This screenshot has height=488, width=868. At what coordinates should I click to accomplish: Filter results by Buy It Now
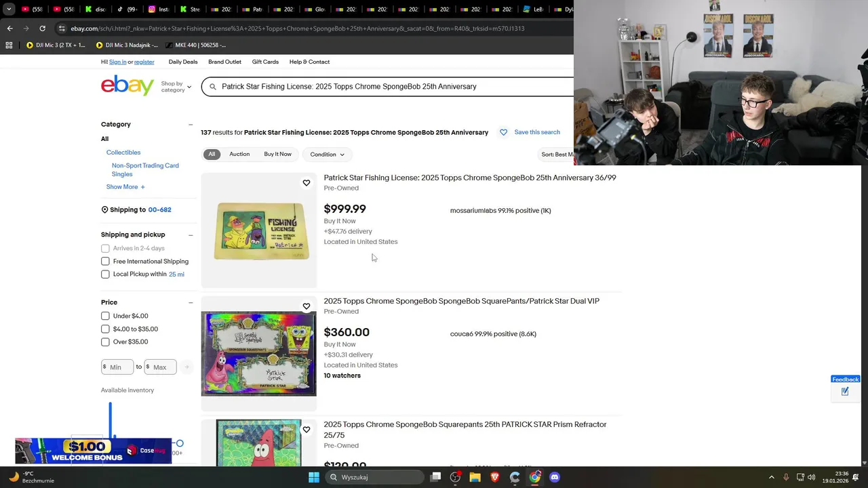coord(277,155)
